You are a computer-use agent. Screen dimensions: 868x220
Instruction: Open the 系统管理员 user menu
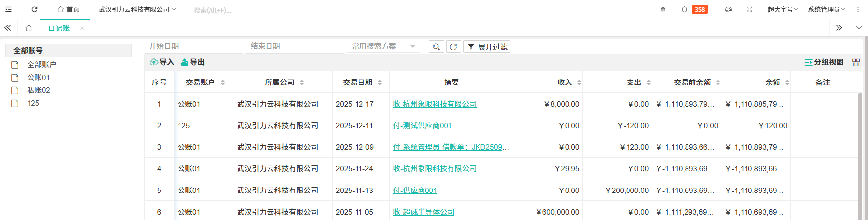click(826, 9)
